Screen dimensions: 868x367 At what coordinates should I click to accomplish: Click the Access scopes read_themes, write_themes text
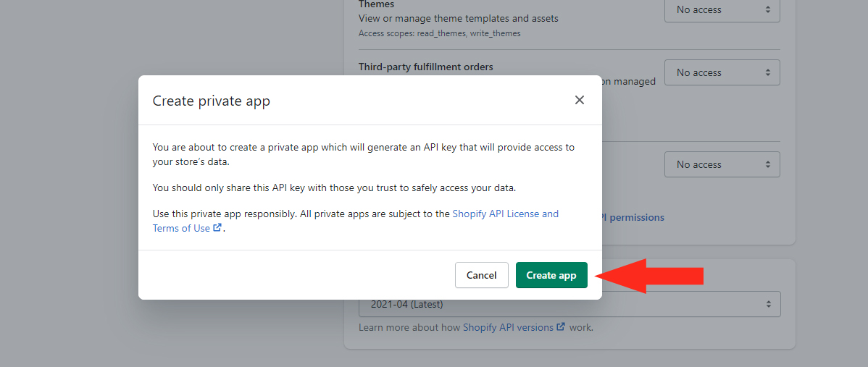click(439, 33)
